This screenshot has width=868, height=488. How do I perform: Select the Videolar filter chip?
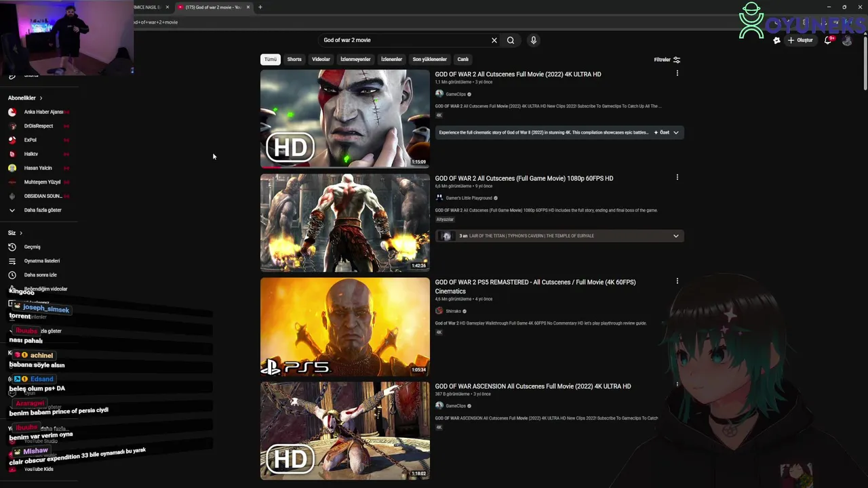coord(321,59)
